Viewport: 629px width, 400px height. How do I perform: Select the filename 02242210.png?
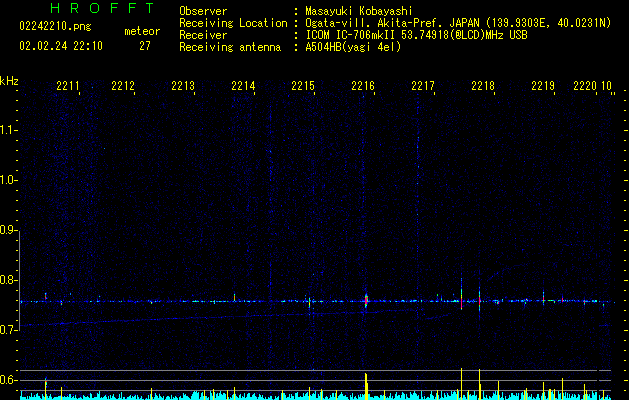click(x=55, y=26)
